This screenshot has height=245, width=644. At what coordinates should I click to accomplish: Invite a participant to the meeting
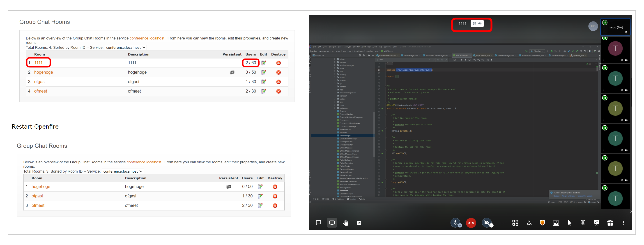[x=529, y=223]
